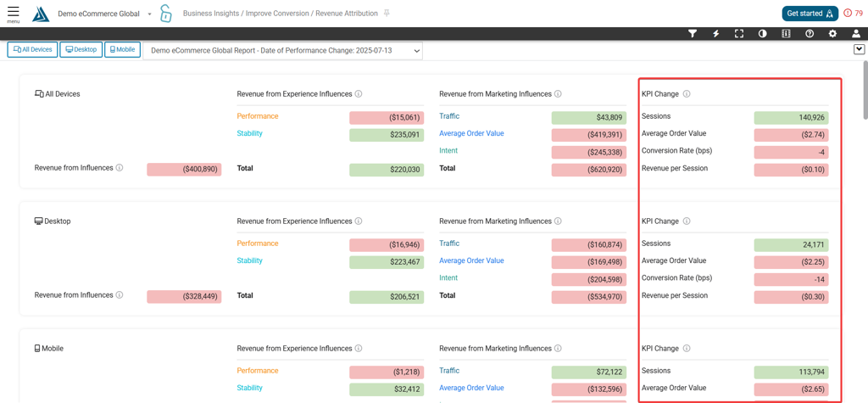868x403 pixels.
Task: Click the Blue Triangle logo
Action: click(x=41, y=14)
